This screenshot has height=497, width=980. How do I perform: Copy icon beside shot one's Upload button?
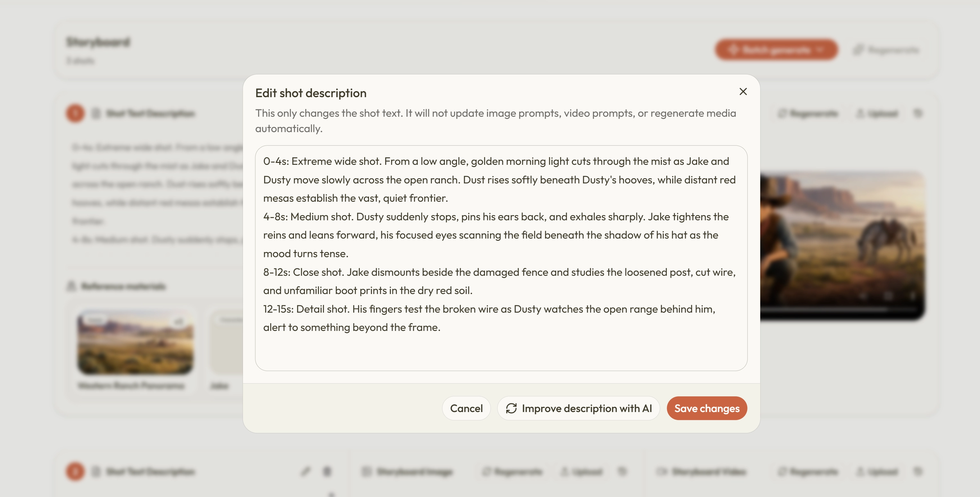pyautogui.click(x=917, y=113)
